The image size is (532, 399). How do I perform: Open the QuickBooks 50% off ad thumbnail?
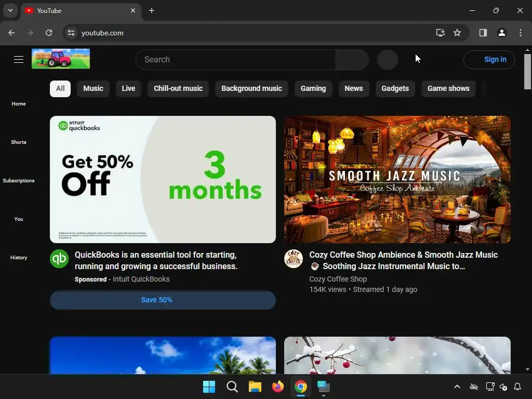163,179
